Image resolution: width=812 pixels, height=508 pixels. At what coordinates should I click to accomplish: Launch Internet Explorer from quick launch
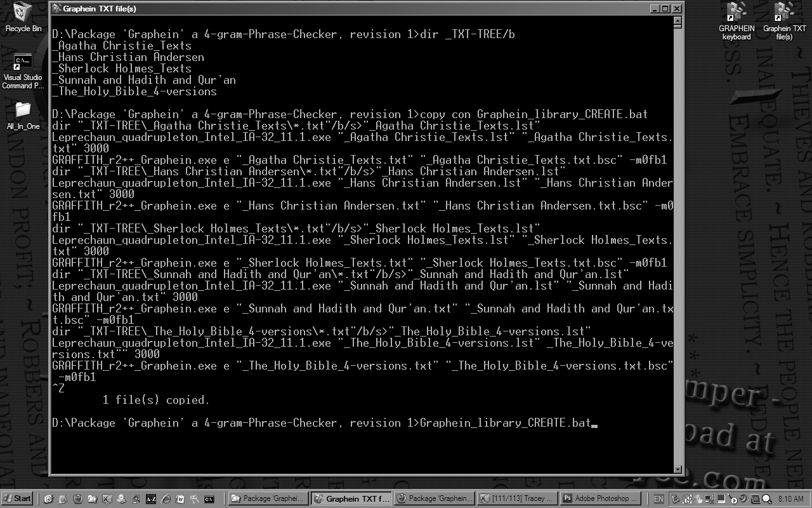tap(165, 498)
